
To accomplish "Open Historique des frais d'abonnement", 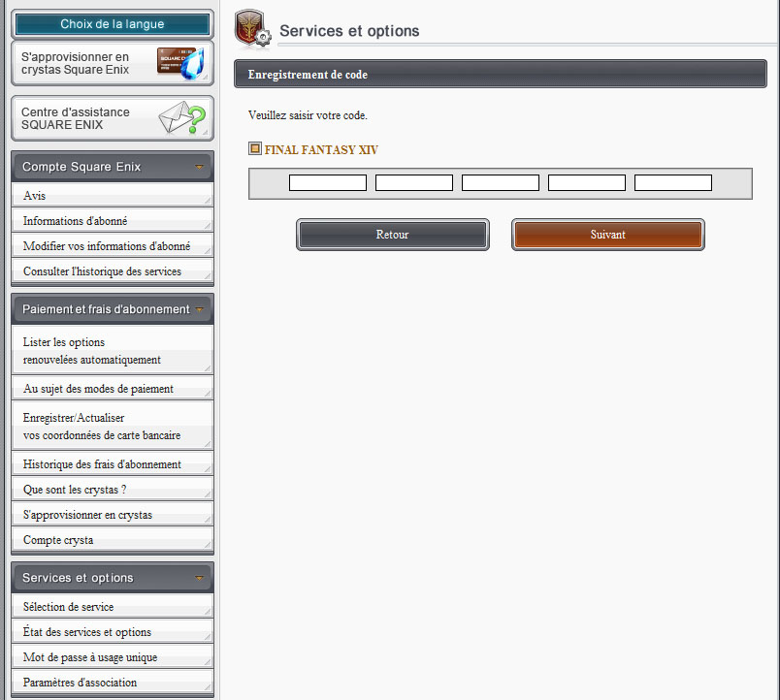I will coord(113,463).
